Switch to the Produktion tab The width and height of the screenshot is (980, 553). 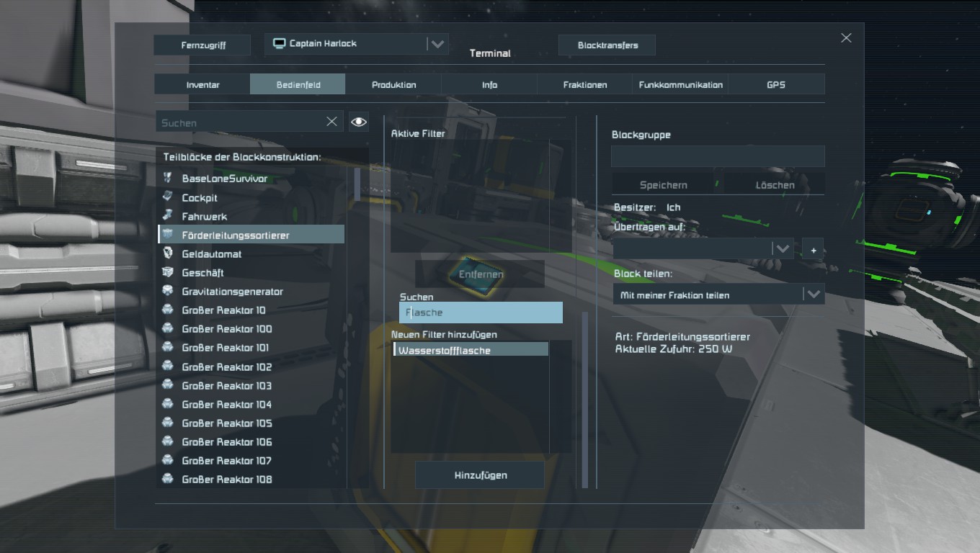pos(393,84)
